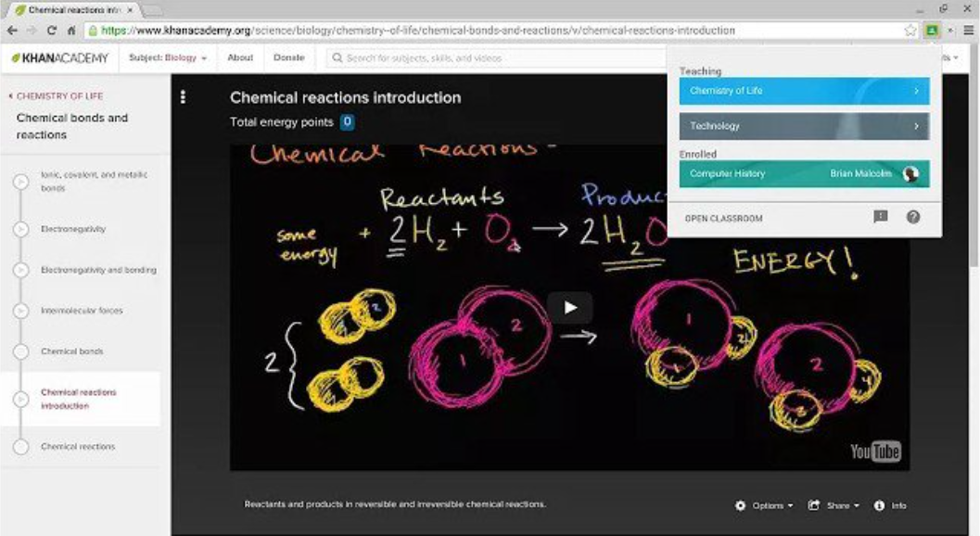Click play circle beside Electronegativity
The height and width of the screenshot is (536, 980).
[20, 229]
